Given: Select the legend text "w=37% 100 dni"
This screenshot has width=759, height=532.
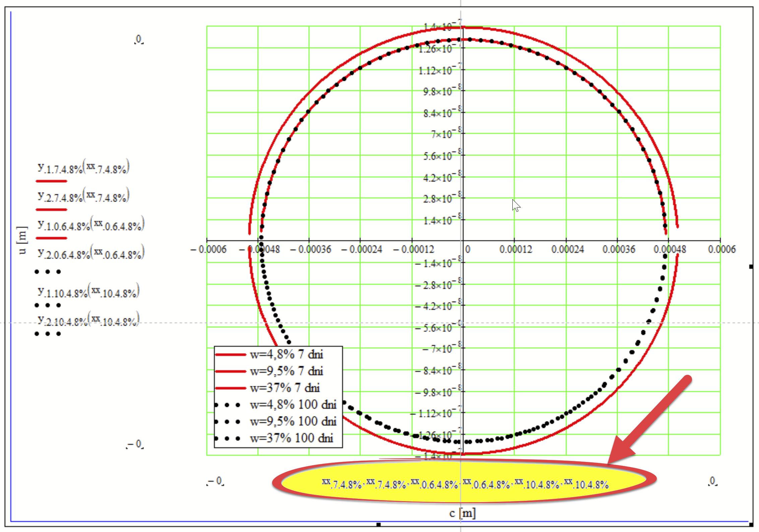Looking at the screenshot, I should pyautogui.click(x=293, y=438).
